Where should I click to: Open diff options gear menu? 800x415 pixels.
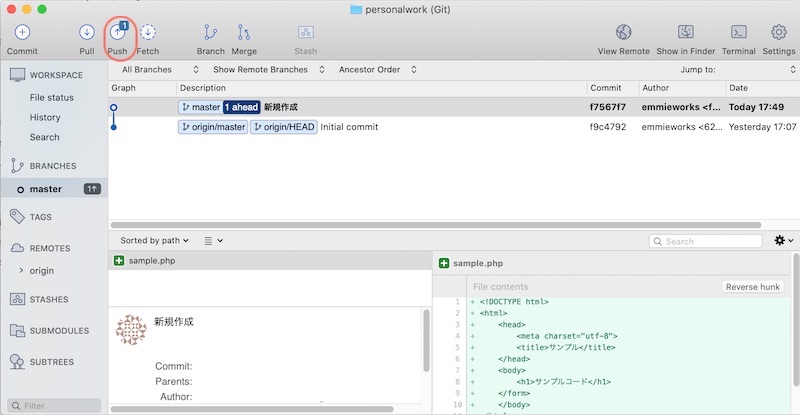(x=784, y=240)
